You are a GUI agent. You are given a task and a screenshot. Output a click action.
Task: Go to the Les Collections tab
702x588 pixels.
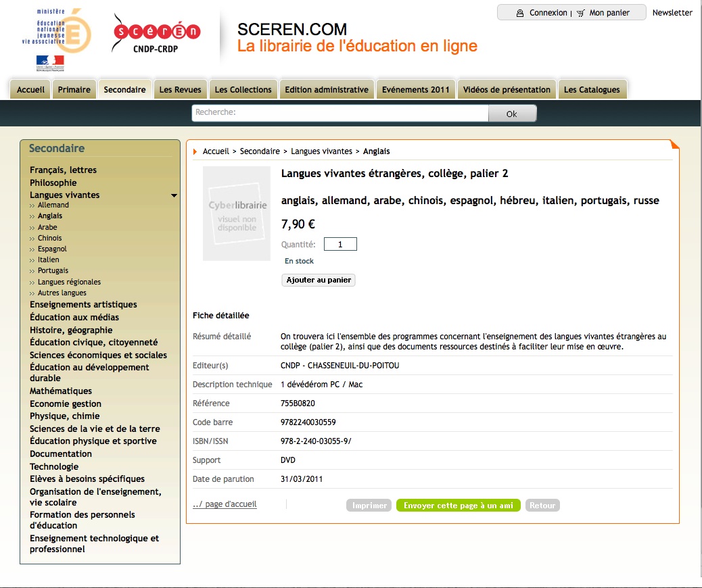click(x=243, y=89)
